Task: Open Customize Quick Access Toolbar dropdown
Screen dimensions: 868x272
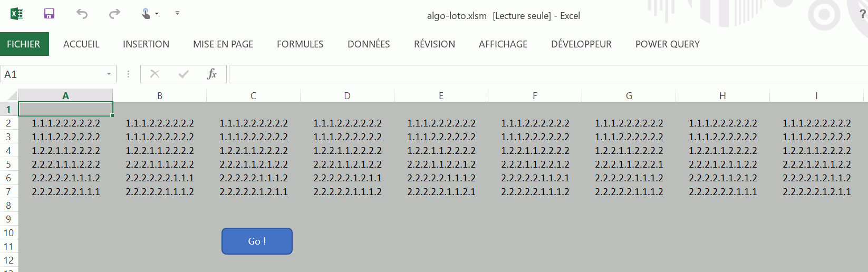Action: [x=178, y=13]
